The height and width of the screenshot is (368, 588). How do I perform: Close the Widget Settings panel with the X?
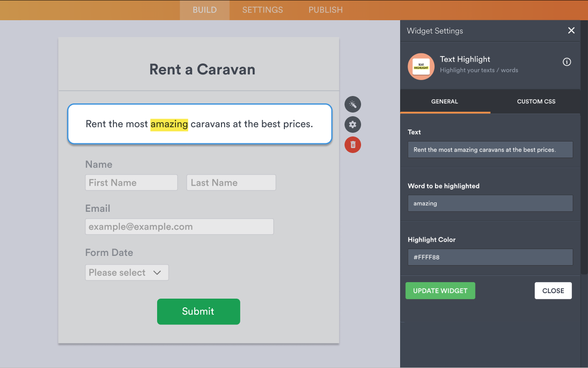click(571, 30)
